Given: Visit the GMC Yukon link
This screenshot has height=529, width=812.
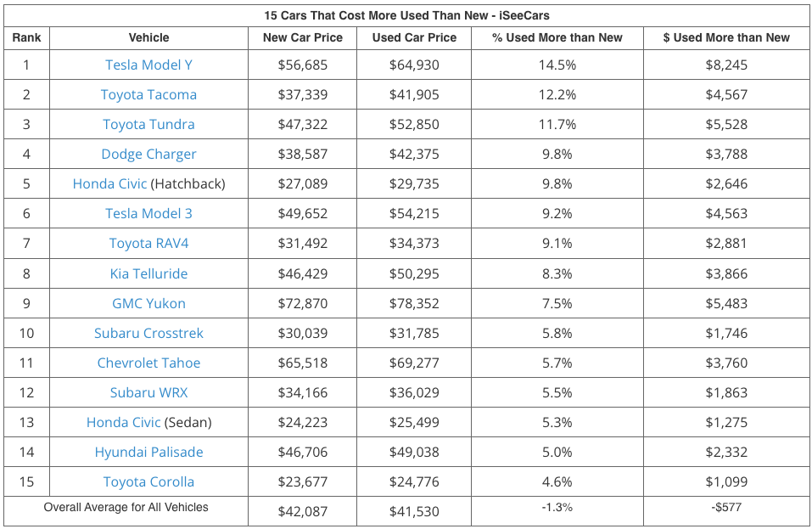Looking at the screenshot, I should tap(148, 303).
